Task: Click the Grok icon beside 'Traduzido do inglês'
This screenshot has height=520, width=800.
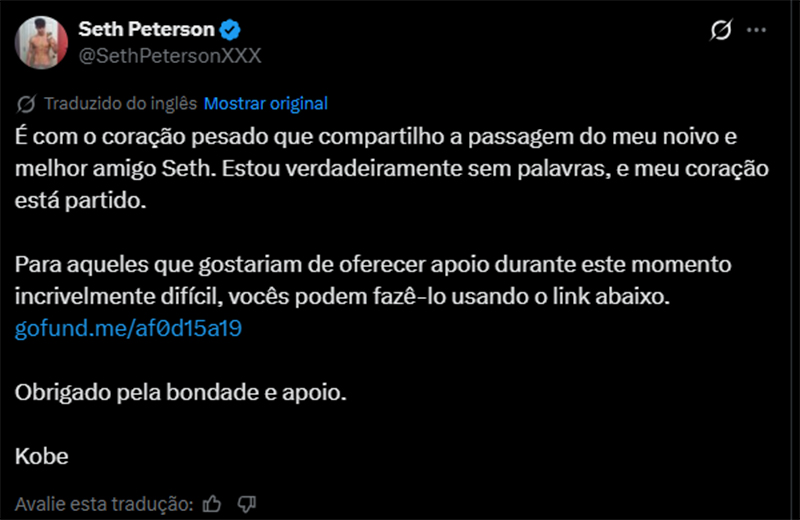Action: tap(27, 103)
